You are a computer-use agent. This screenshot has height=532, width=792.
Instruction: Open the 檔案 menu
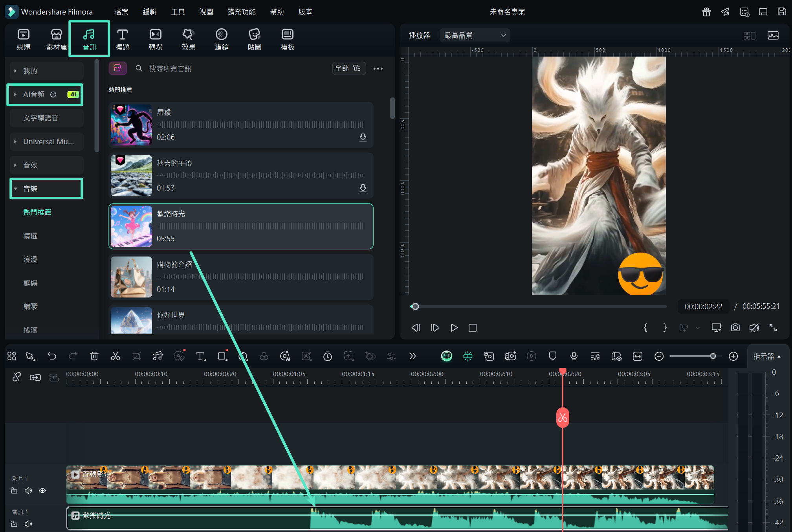(x=121, y=12)
